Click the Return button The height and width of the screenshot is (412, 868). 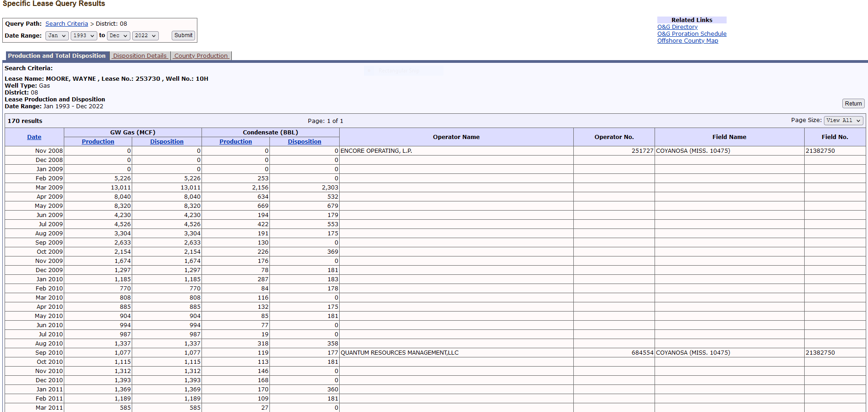[x=853, y=104]
